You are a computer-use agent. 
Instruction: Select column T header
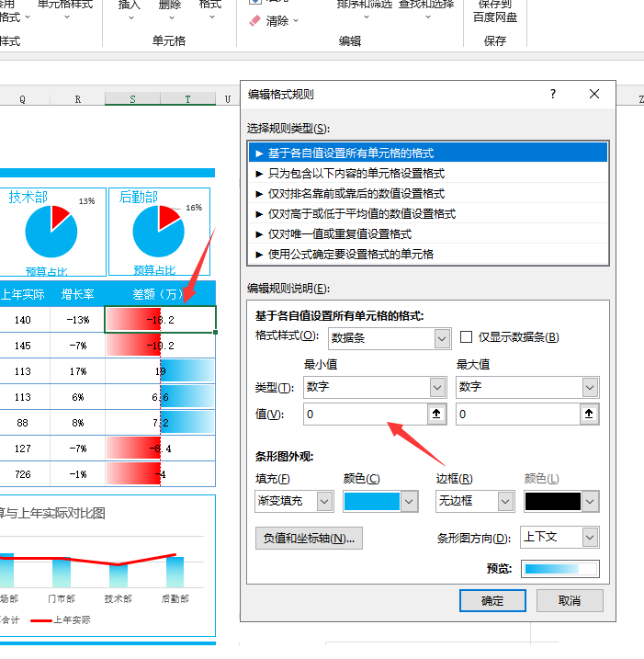pyautogui.click(x=187, y=99)
